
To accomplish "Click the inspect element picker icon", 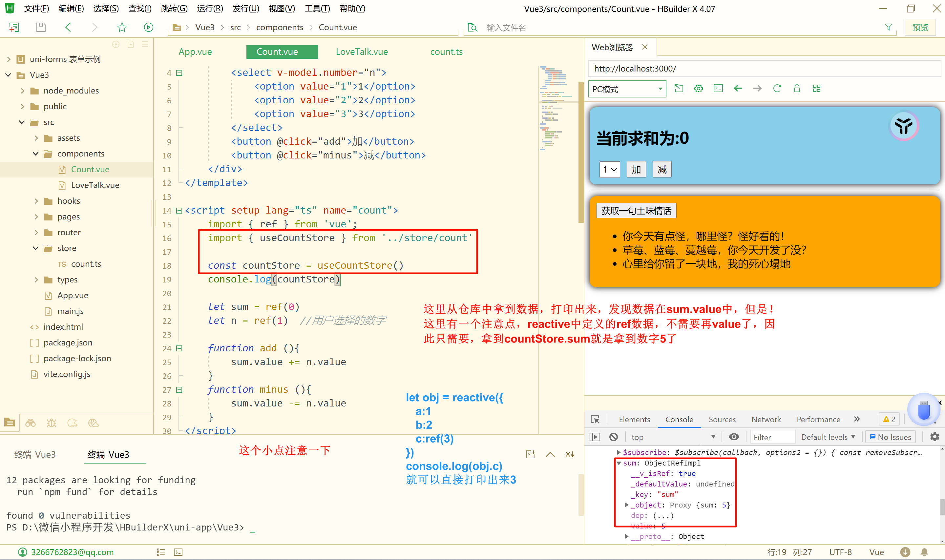I will point(595,419).
